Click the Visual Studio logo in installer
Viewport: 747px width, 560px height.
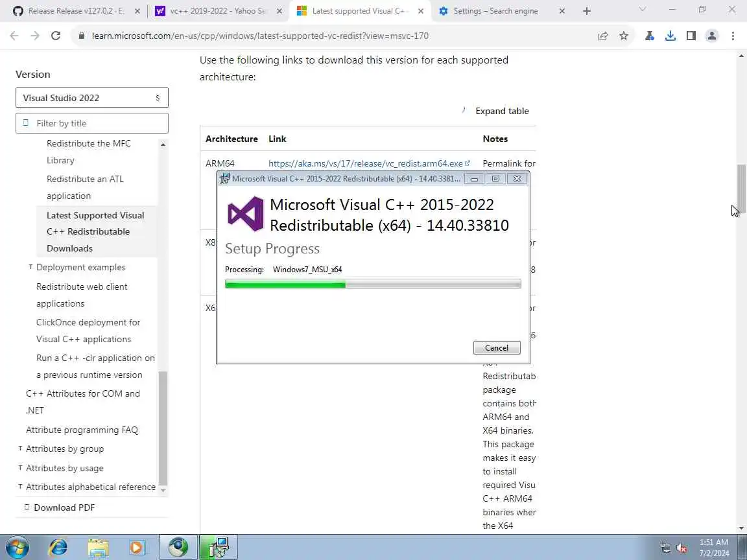pyautogui.click(x=245, y=214)
